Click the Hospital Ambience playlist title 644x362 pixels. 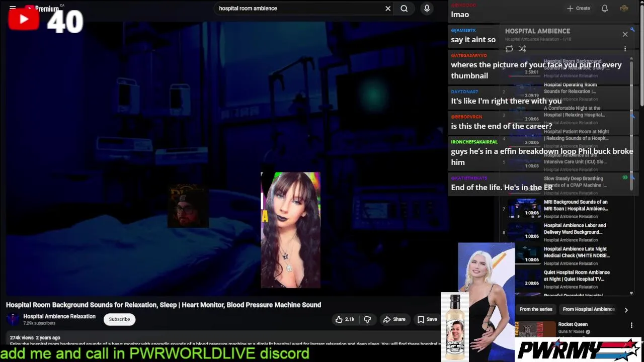(x=537, y=31)
